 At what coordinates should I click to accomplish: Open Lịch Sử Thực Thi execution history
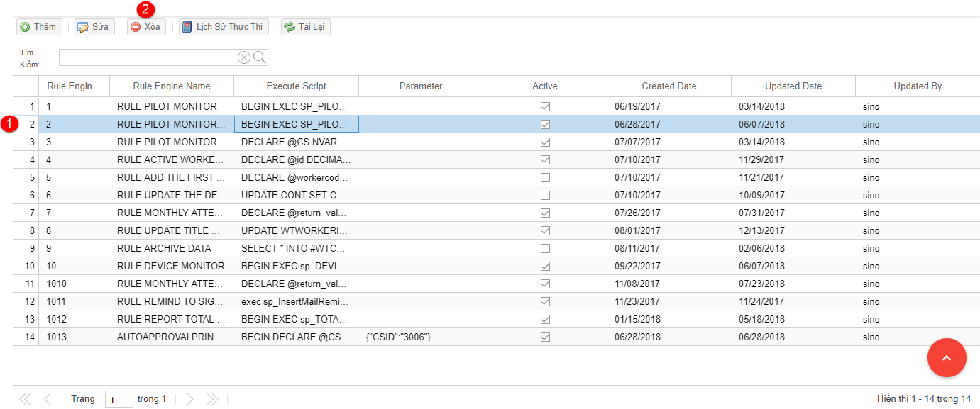click(x=223, y=27)
